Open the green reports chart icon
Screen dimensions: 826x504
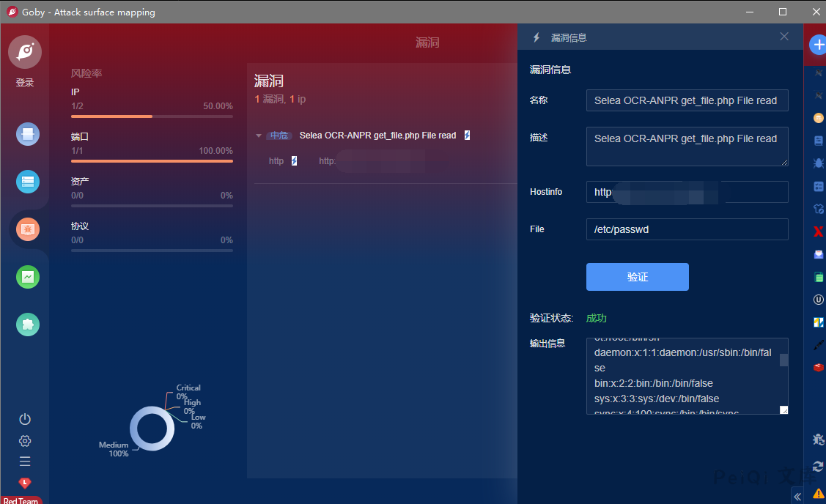[28, 277]
